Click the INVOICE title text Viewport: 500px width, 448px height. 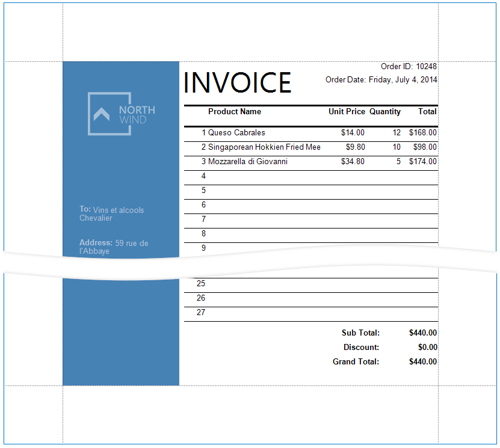pyautogui.click(x=237, y=83)
